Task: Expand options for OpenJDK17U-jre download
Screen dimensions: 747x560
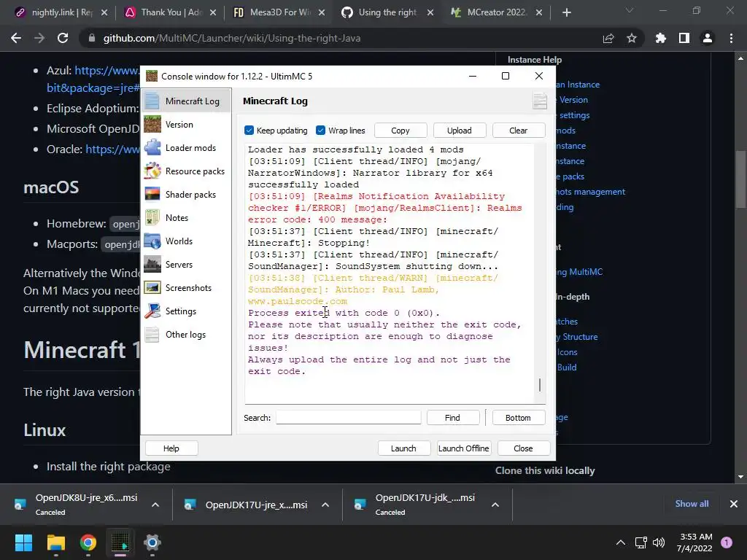Action: 325,505
